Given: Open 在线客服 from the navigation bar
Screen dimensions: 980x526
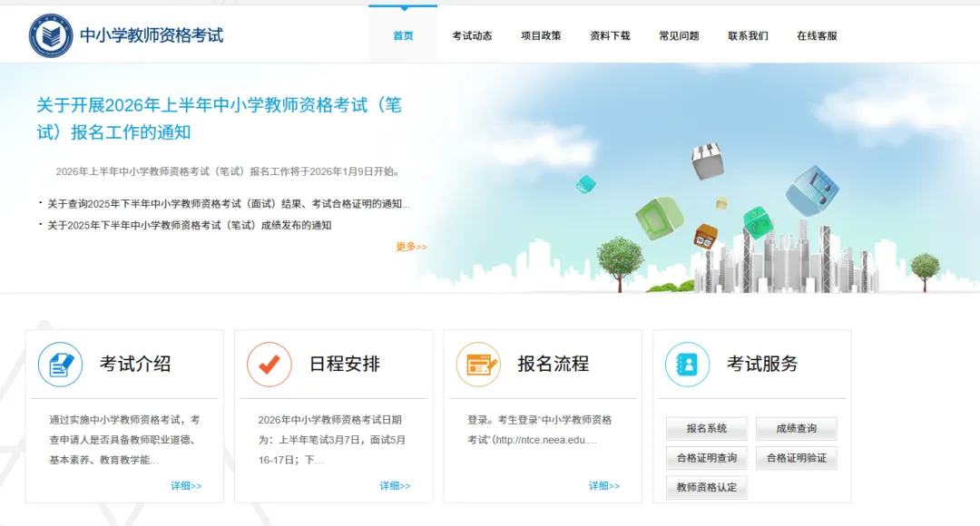Looking at the screenshot, I should point(817,35).
